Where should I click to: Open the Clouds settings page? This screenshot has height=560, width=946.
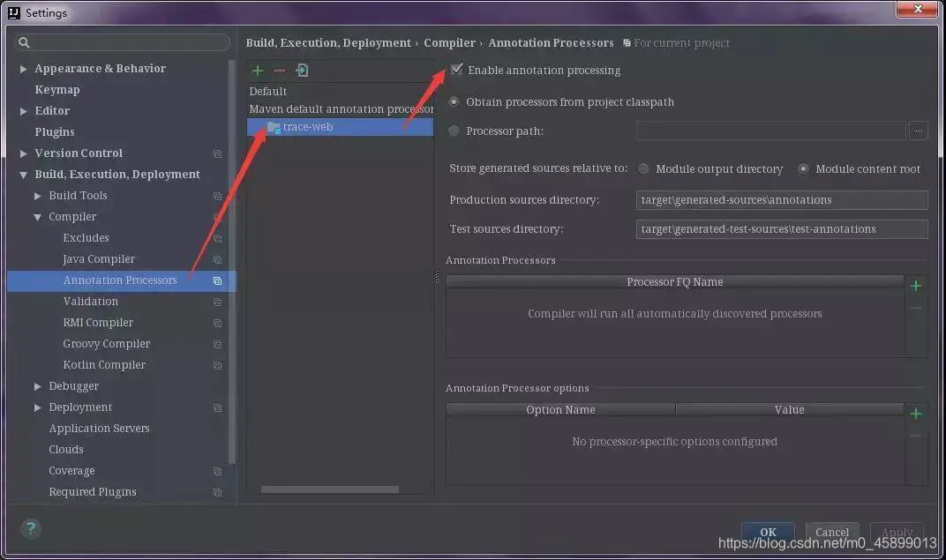pyautogui.click(x=66, y=449)
